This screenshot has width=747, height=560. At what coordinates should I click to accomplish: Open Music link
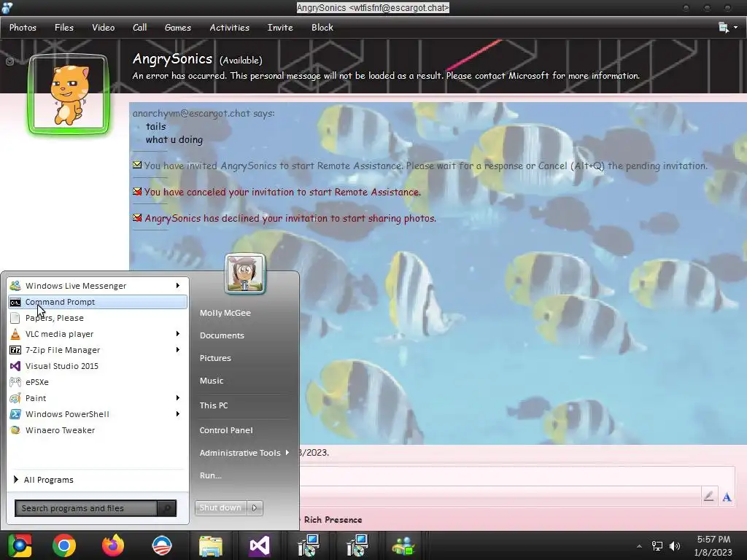click(x=212, y=381)
